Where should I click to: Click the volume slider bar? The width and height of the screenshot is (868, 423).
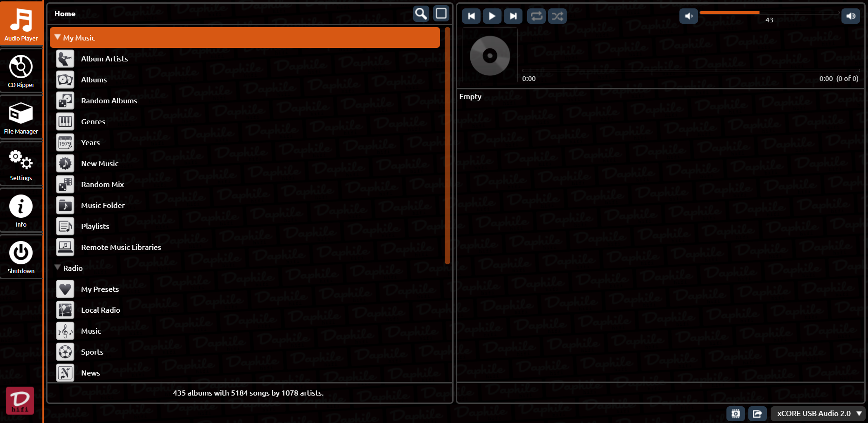769,13
